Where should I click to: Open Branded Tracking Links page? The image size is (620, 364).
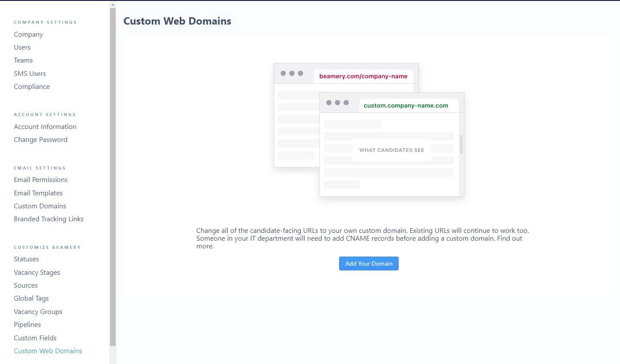click(49, 219)
